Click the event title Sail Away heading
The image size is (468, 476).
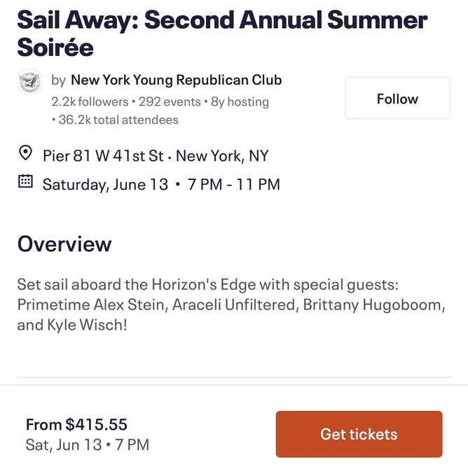222,34
